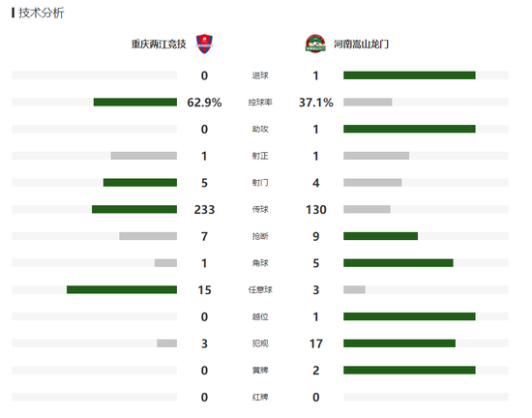Click the 河南嵩山龙门 team badge icon
This screenshot has width=532, height=418.
315,44
